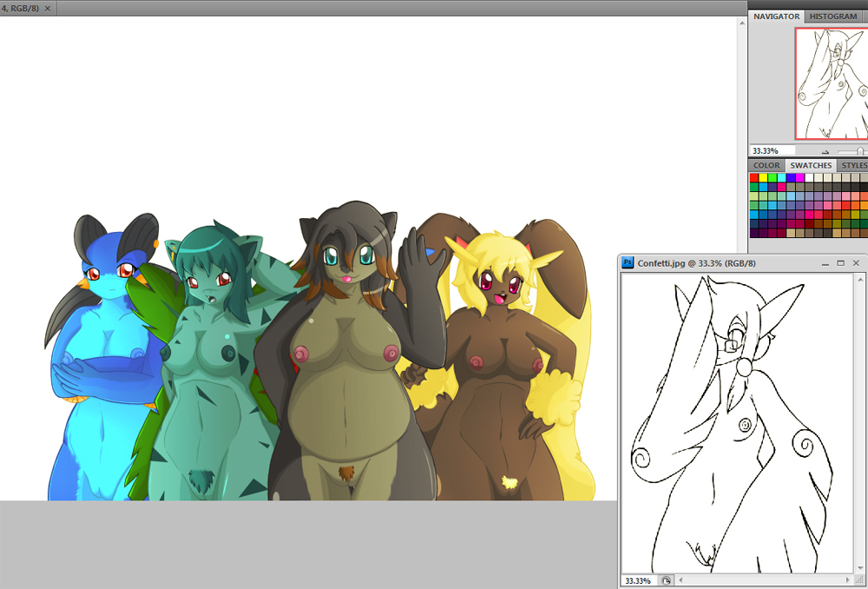Click the left scroll arrow in Confetti window
868x589 pixels.
tap(682, 580)
